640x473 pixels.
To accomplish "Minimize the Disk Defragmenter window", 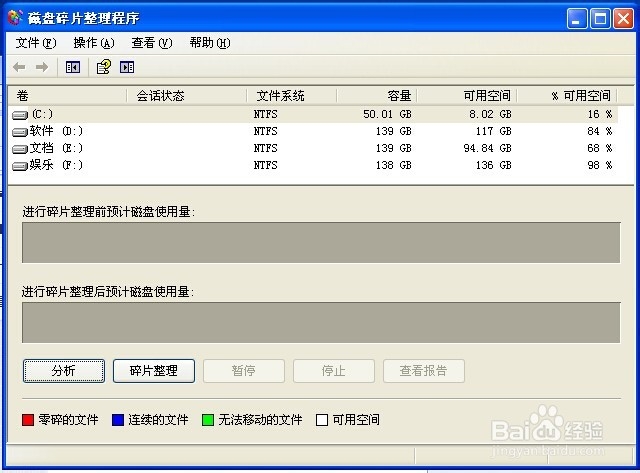I will tap(577, 19).
